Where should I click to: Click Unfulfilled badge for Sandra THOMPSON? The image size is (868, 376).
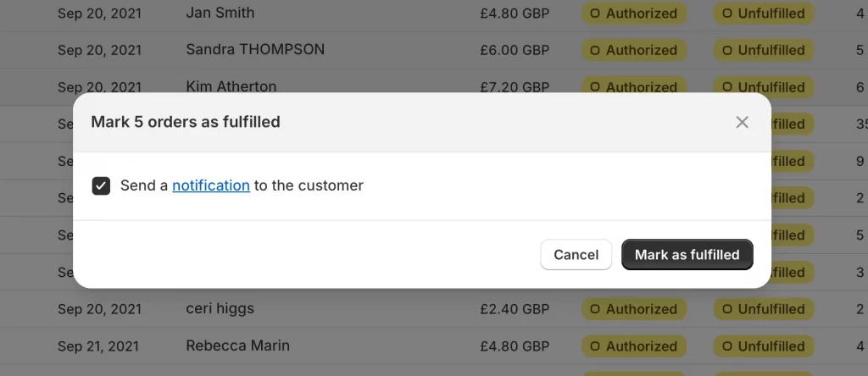764,50
